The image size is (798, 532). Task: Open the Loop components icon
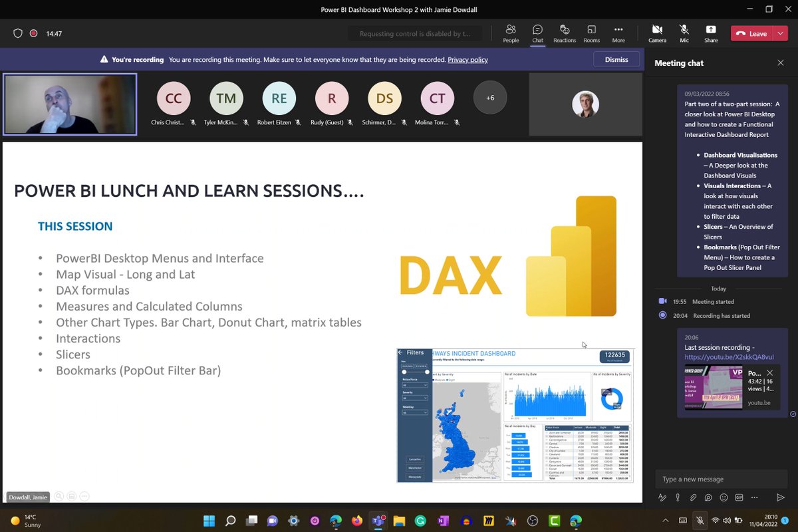(x=708, y=497)
